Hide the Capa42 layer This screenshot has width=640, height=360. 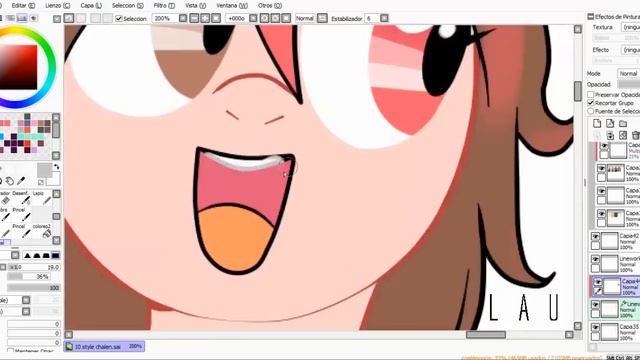[x=596, y=237]
